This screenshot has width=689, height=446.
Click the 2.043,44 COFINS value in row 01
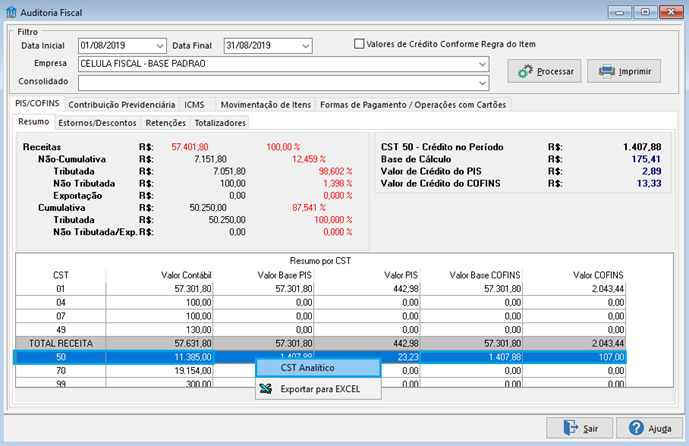click(x=608, y=289)
